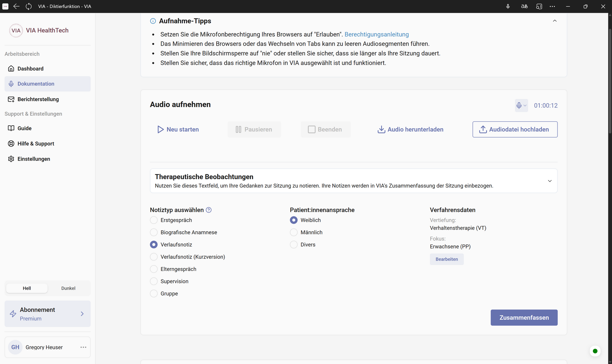Open the user menu dots beside Gregory Heuser
Screen dimensions: 612x364
[x=83, y=347]
